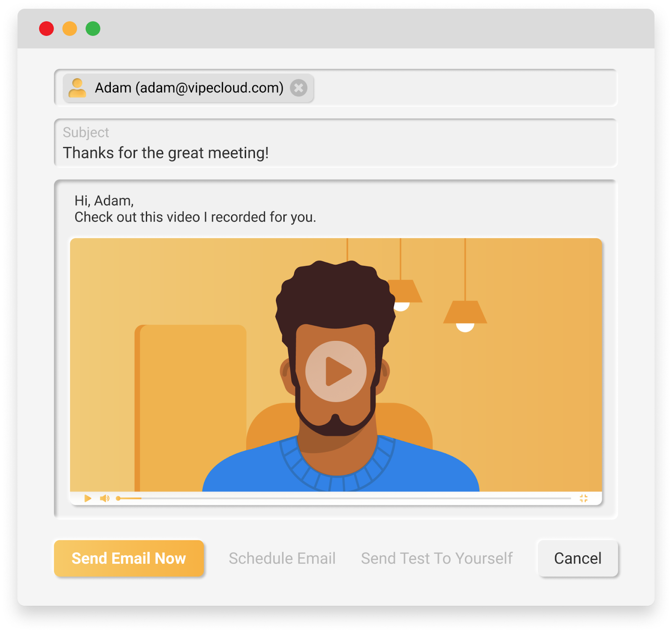Select the adam@vipecloud.com recipient chip text
The image size is (672, 632).
[189, 88]
